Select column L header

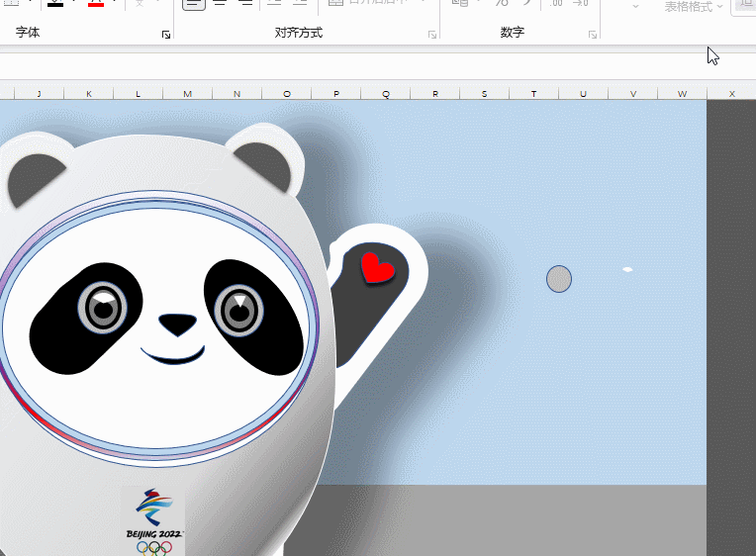(138, 94)
